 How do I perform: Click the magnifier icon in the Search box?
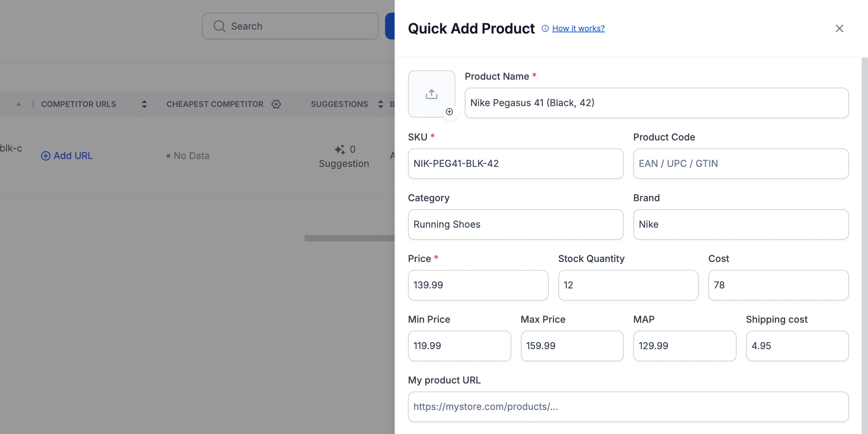click(x=219, y=26)
